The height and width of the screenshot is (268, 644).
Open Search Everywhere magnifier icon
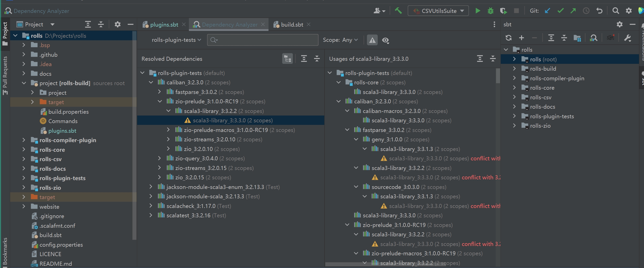[x=616, y=11]
